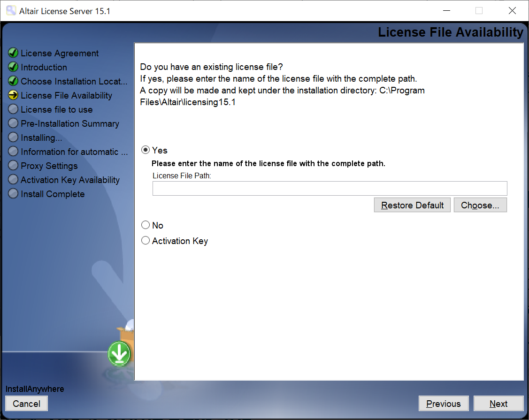Click the checkmark beside Choose Installation Location

point(13,81)
